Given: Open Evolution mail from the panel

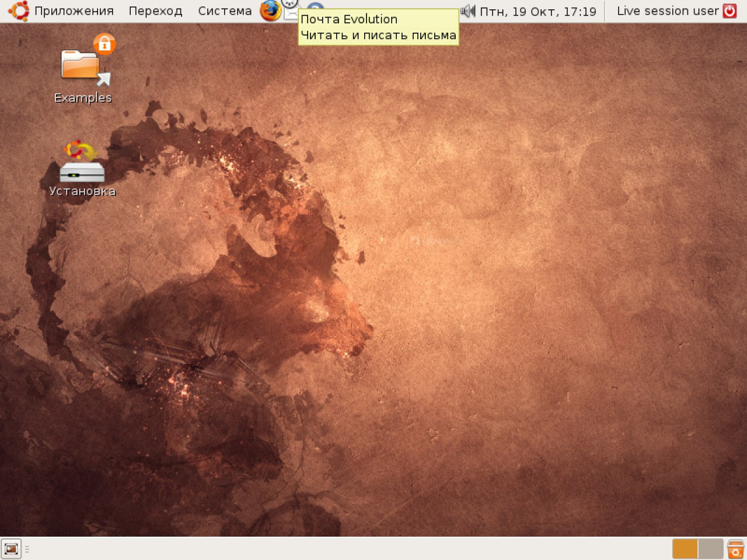Looking at the screenshot, I should point(291,10).
